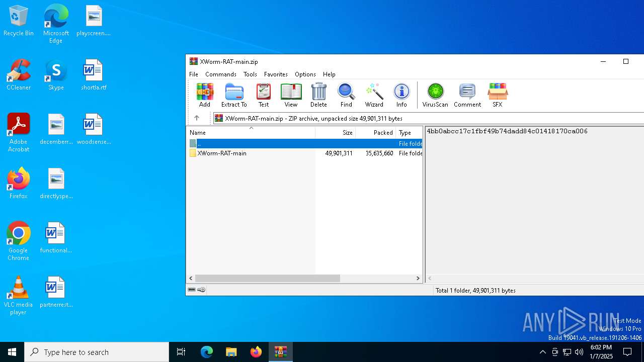644x362 pixels.
Task: Select the decemberr image file on desktop
Action: (x=56, y=130)
